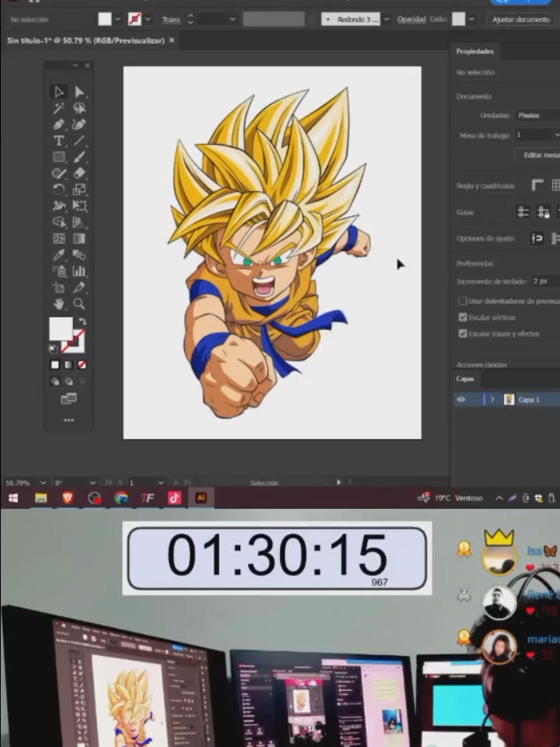Toggle visibility eye of Capa 1
Image resolution: width=560 pixels, height=747 pixels.
coord(461,399)
